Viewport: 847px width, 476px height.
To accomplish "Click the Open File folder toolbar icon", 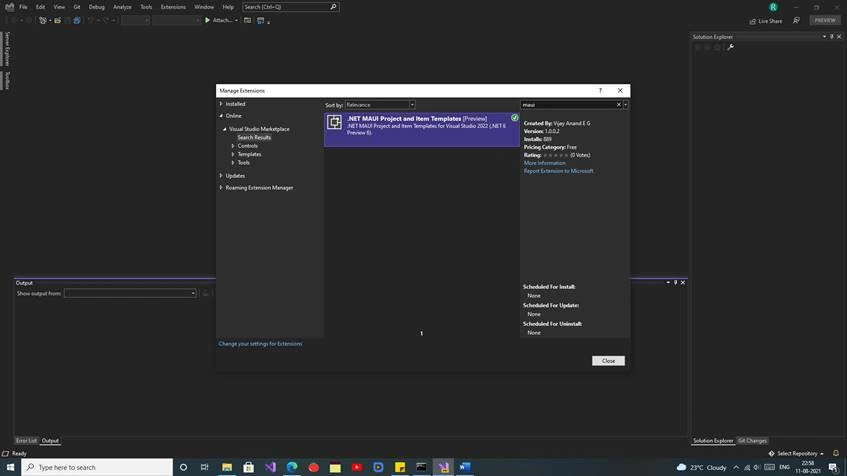I will pyautogui.click(x=57, y=21).
